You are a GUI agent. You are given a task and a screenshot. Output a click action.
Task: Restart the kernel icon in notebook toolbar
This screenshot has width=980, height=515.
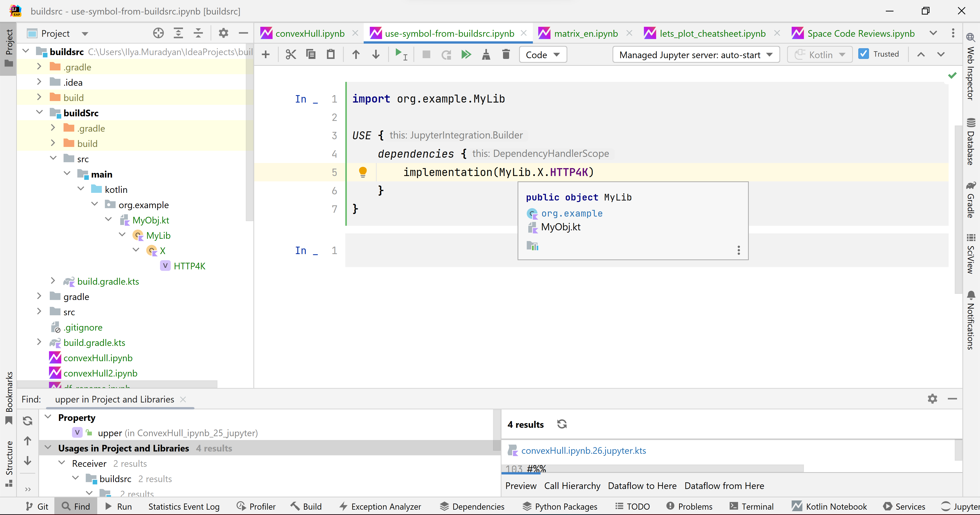(446, 55)
